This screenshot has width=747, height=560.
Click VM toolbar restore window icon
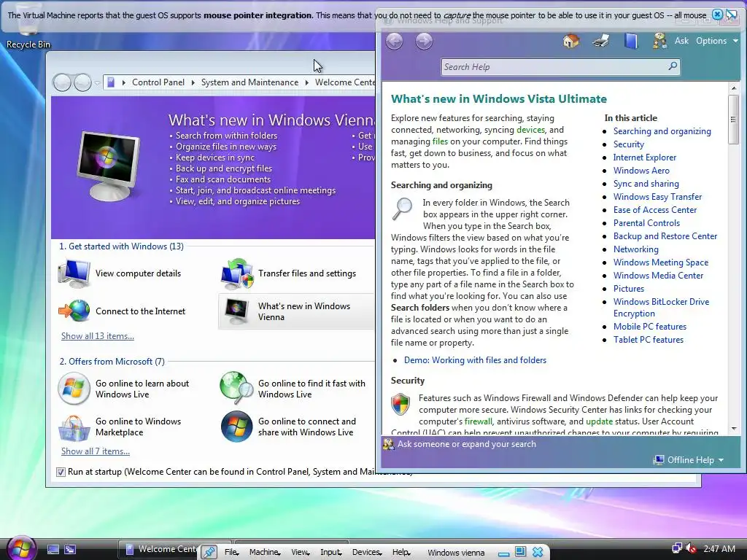pos(520,551)
